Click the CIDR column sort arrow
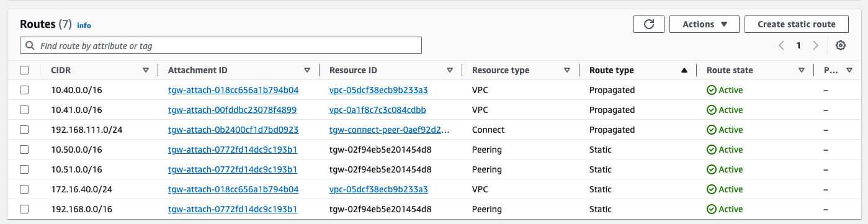 (146, 71)
